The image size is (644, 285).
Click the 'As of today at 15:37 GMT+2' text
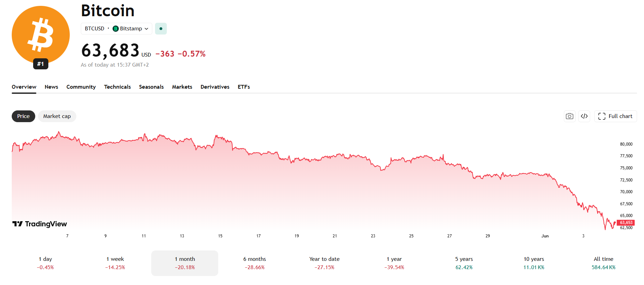coord(115,65)
